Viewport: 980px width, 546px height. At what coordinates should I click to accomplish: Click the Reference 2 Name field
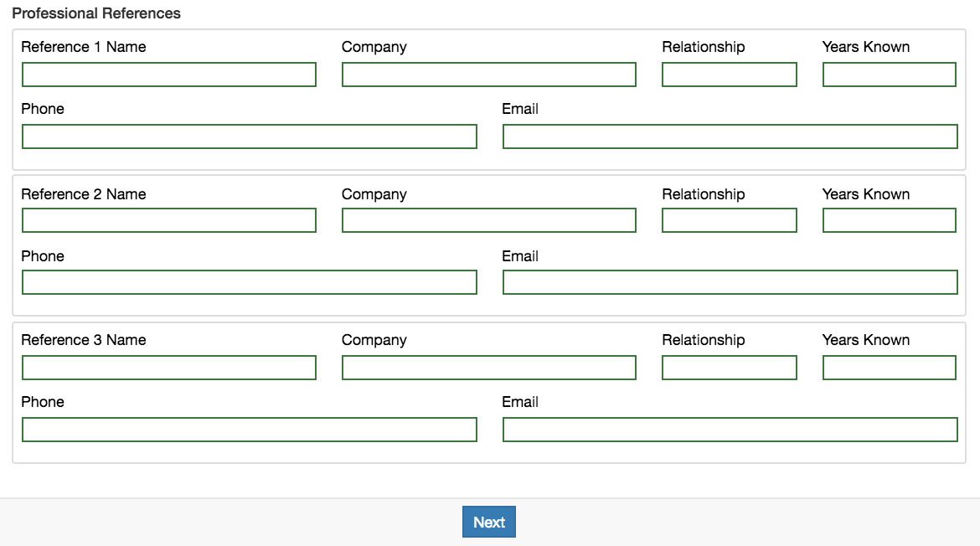pyautogui.click(x=168, y=220)
